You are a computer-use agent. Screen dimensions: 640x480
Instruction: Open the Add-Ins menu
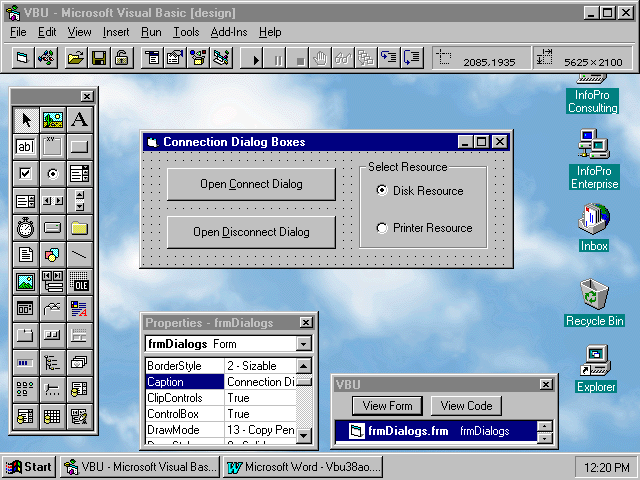[229, 32]
